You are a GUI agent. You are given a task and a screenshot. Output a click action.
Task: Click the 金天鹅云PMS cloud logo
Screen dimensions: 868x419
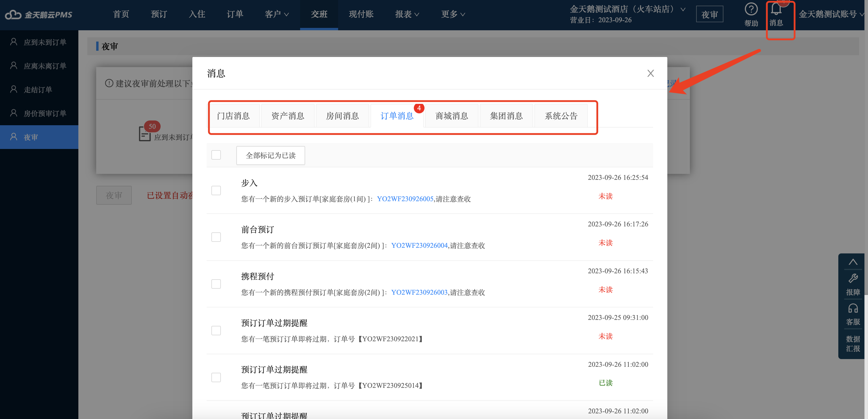39,15
